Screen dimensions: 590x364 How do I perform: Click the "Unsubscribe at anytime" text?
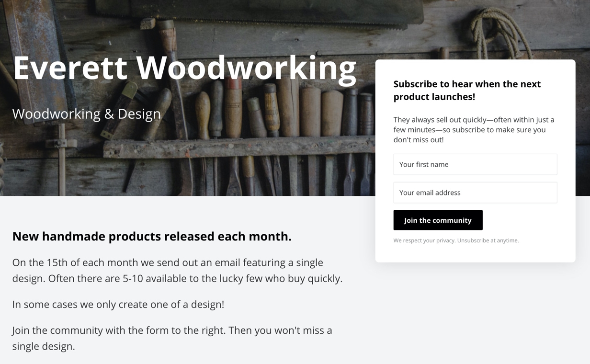[488, 240]
